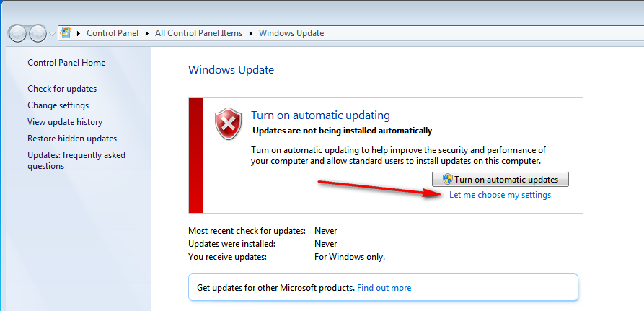
Task: Click the Windows Update breadcrumb segment
Action: click(x=291, y=33)
